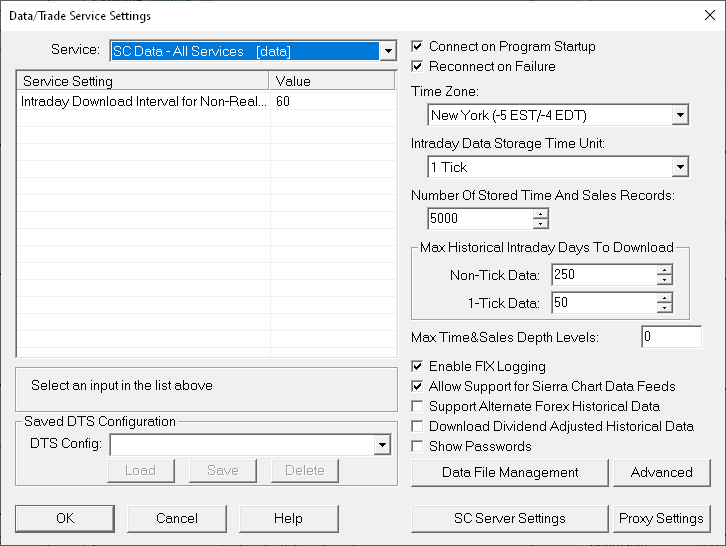Open the DTS Config dropdown

382,445
